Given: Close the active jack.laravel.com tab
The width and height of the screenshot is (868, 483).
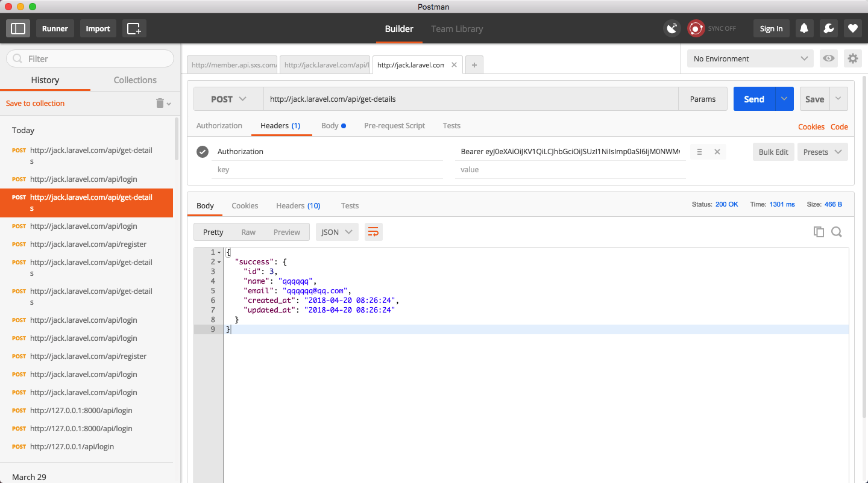Looking at the screenshot, I should pos(454,65).
